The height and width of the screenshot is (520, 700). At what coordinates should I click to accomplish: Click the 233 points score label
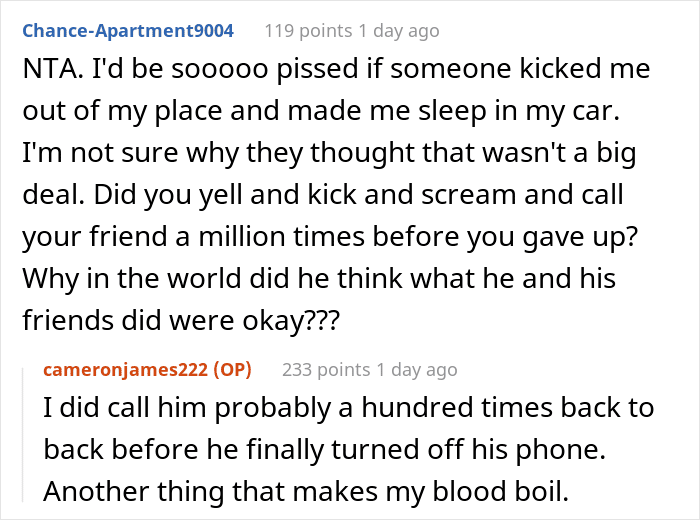(x=326, y=370)
